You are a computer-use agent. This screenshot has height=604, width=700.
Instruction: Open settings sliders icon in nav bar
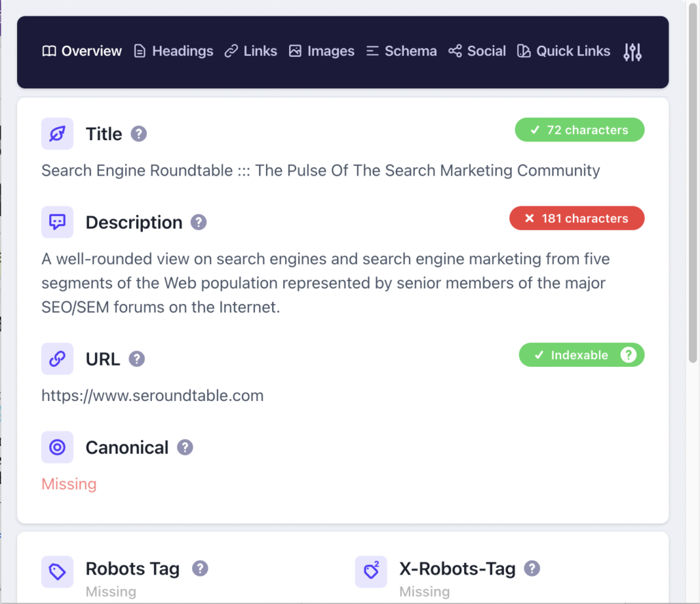pyautogui.click(x=632, y=52)
